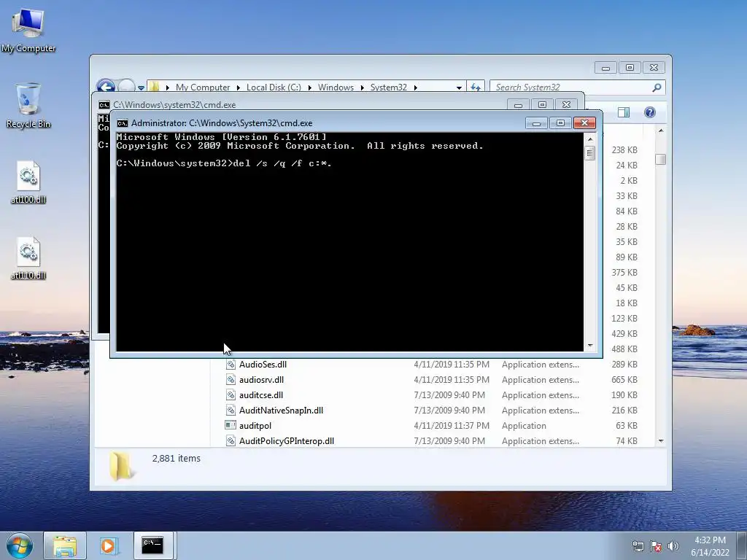Image resolution: width=747 pixels, height=560 pixels.
Task: Click the 665 KB size cell
Action: click(624, 379)
